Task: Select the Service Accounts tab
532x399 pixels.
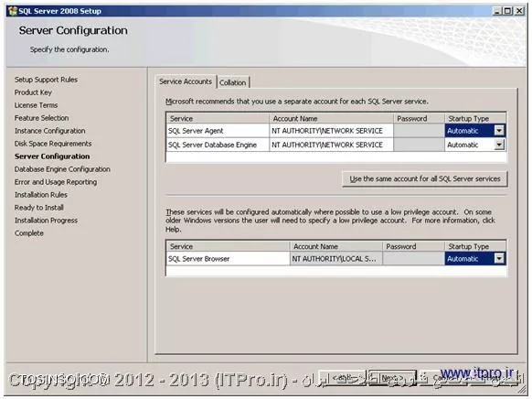Action: click(186, 81)
